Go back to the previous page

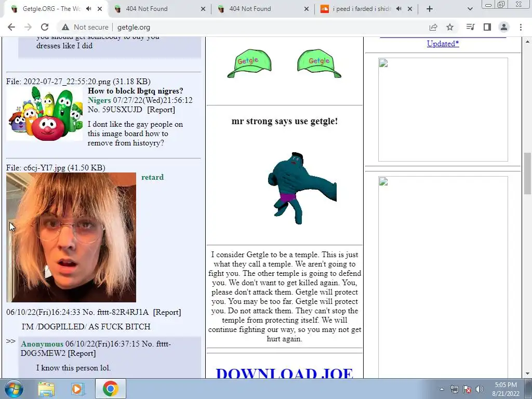pyautogui.click(x=11, y=27)
